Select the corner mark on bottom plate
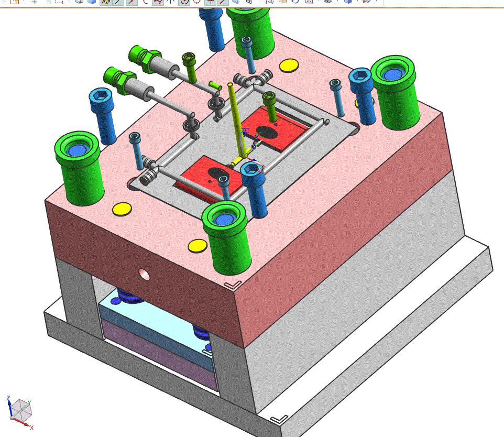 tap(279, 419)
